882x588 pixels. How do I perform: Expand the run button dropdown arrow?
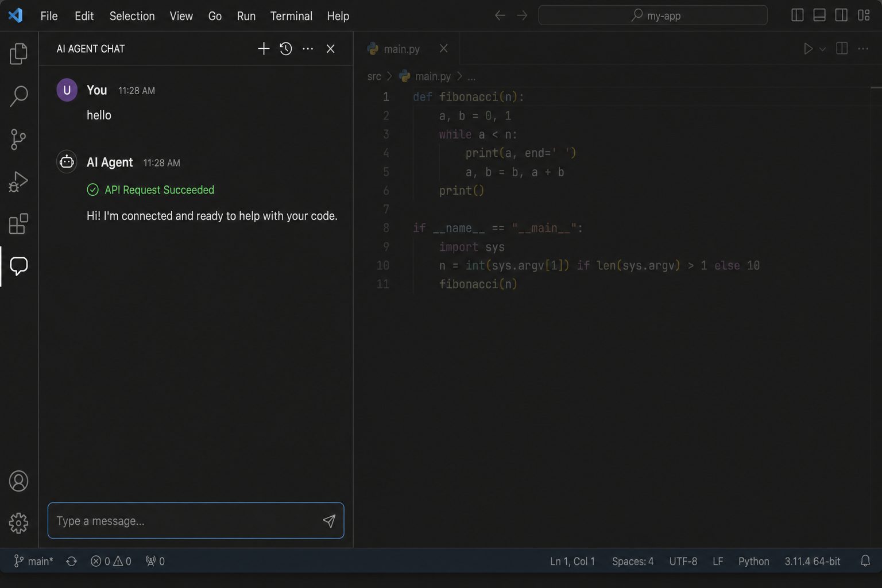click(822, 49)
